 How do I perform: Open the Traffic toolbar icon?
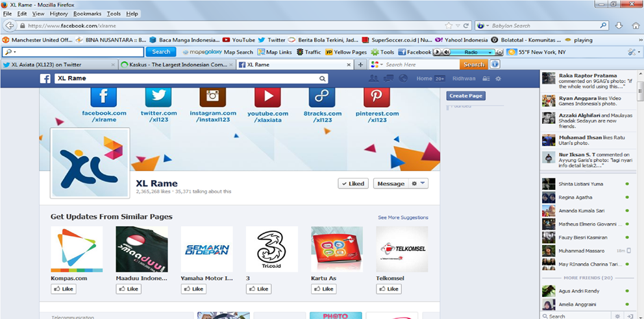pyautogui.click(x=299, y=52)
